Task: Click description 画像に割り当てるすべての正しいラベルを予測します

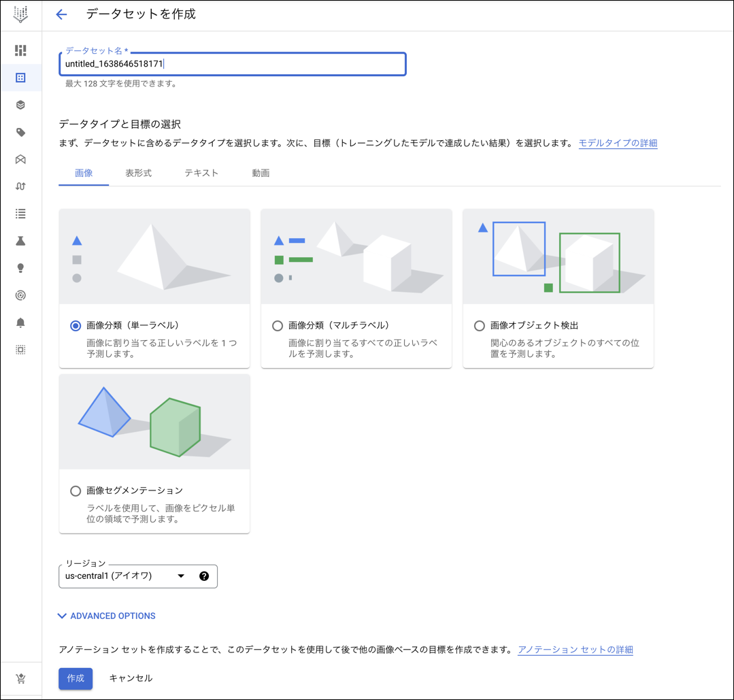Action: [x=363, y=349]
